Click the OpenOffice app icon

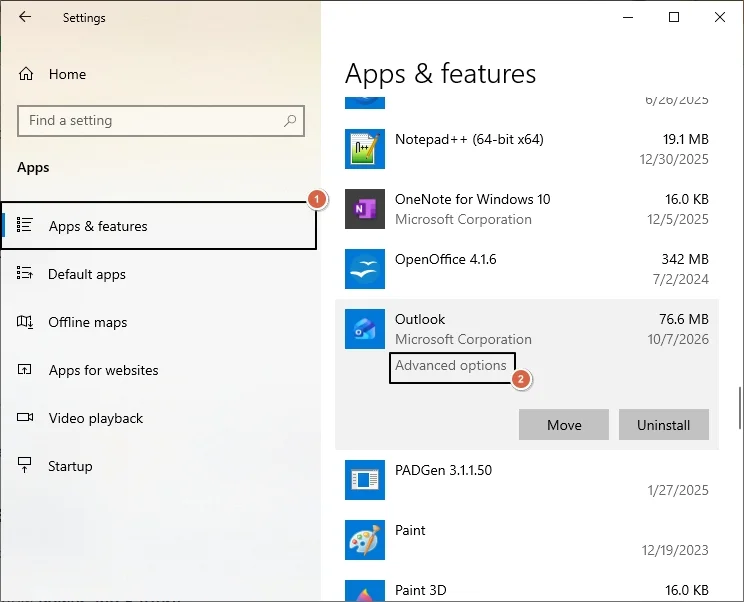[x=365, y=269]
